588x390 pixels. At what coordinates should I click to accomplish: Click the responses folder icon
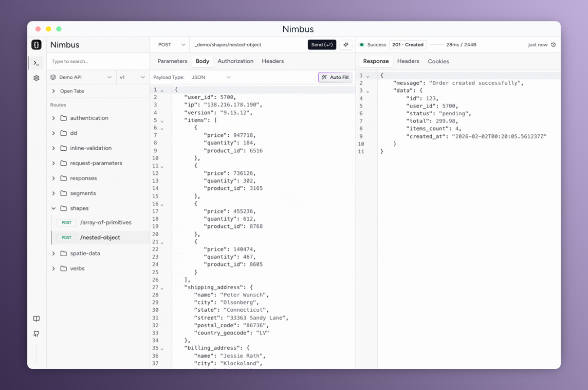coord(64,178)
